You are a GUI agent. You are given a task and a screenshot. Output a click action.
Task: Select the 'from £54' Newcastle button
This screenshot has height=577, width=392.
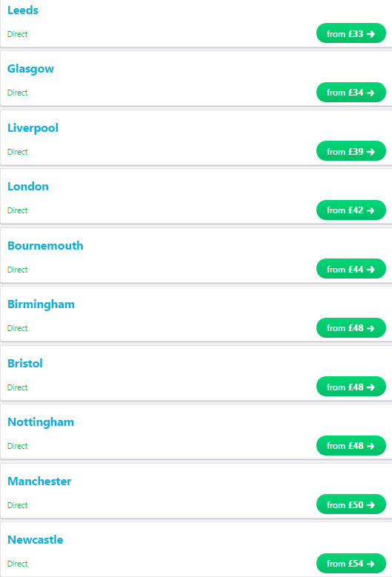[351, 564]
